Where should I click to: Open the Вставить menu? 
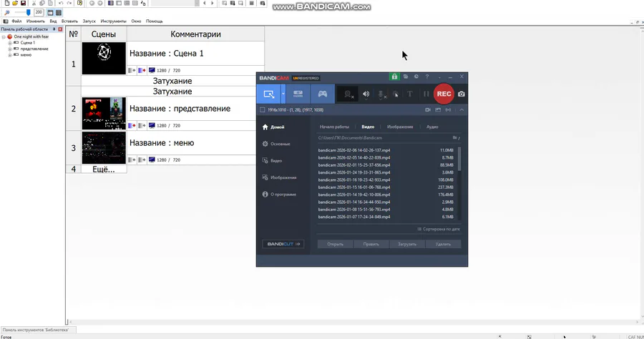[69, 21]
